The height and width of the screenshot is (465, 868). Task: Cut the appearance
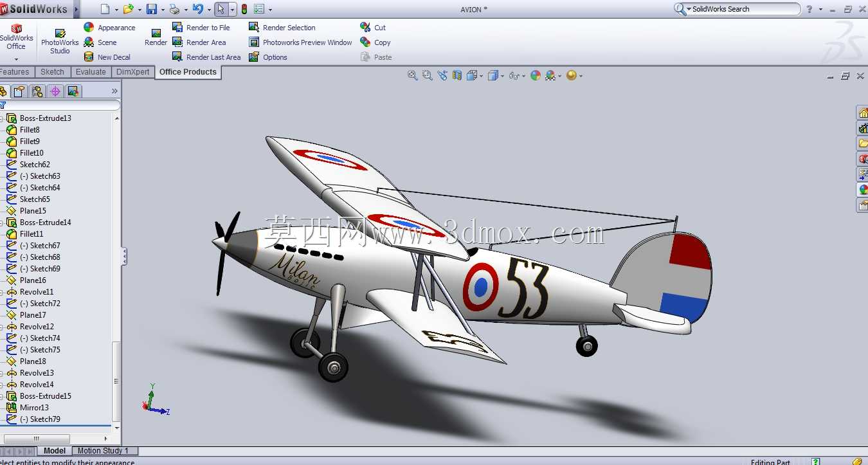tap(373, 28)
